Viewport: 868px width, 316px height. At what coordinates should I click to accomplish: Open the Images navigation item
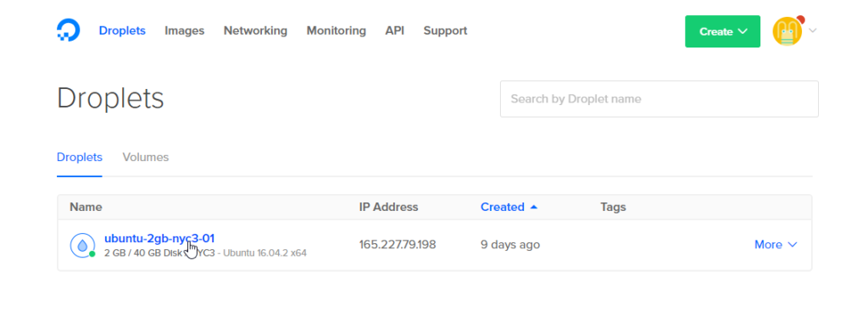(x=184, y=31)
